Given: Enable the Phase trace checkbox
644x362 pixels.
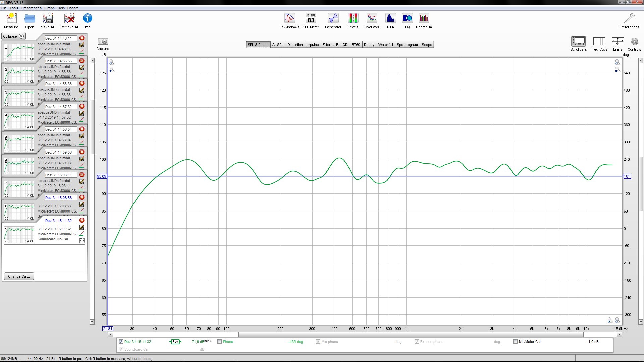Looking at the screenshot, I should tap(220, 342).
